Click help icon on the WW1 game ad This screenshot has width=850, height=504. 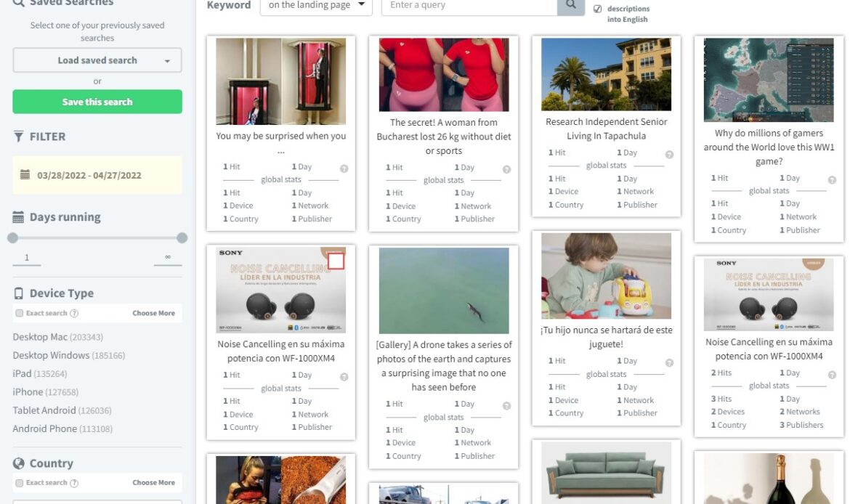coord(832,180)
